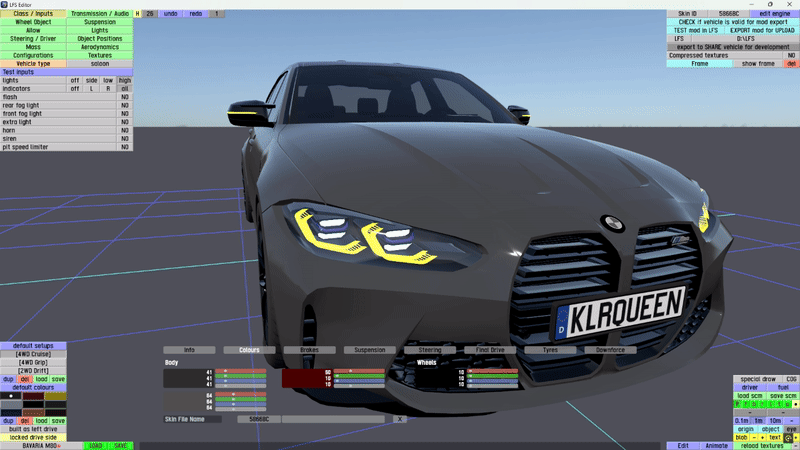Viewport: 800px width, 450px height.
Task: Click the red del button beside show frame
Action: tap(791, 64)
